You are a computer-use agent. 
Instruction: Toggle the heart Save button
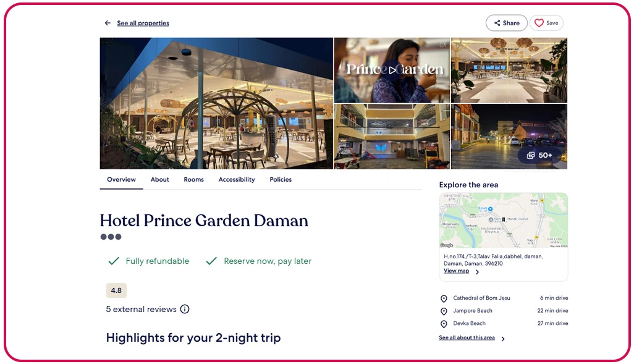pos(546,23)
